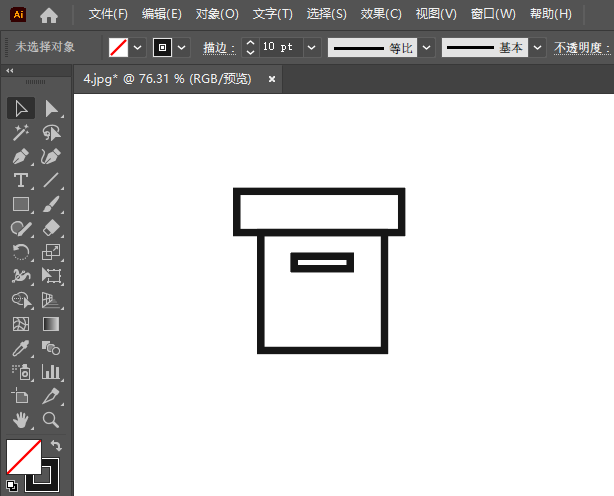This screenshot has width=614, height=496.
Task: Select the Warp tool
Action: (x=21, y=276)
